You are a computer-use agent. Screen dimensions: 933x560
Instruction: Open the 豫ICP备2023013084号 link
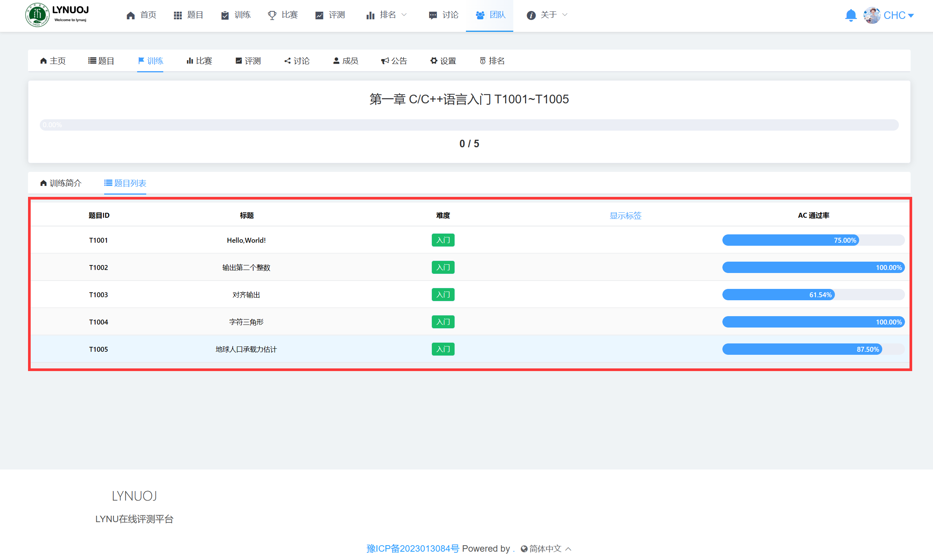coord(413,548)
